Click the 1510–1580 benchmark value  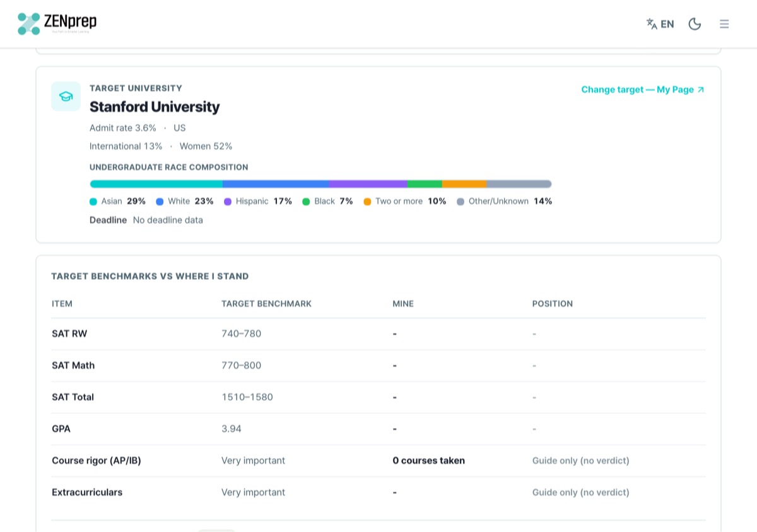tap(247, 397)
